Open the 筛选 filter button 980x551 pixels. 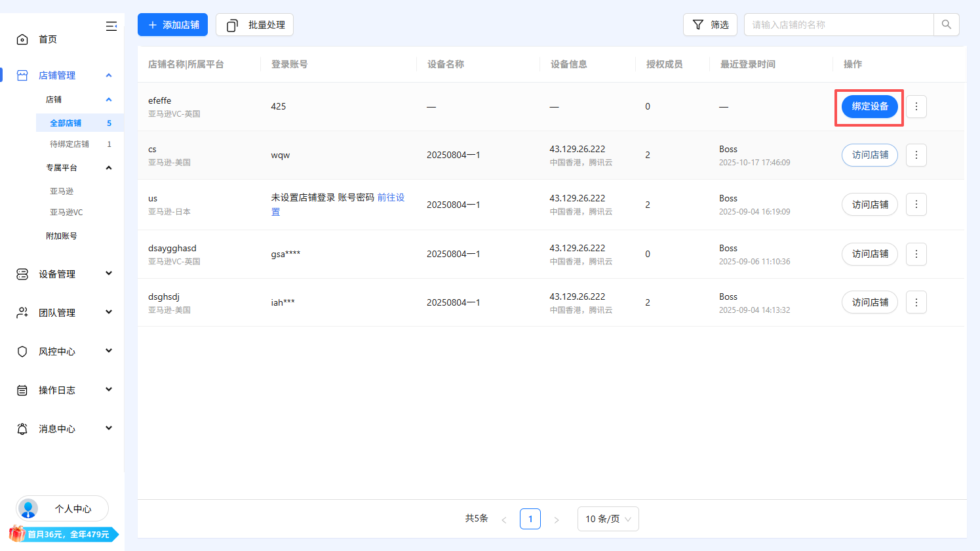pos(710,24)
